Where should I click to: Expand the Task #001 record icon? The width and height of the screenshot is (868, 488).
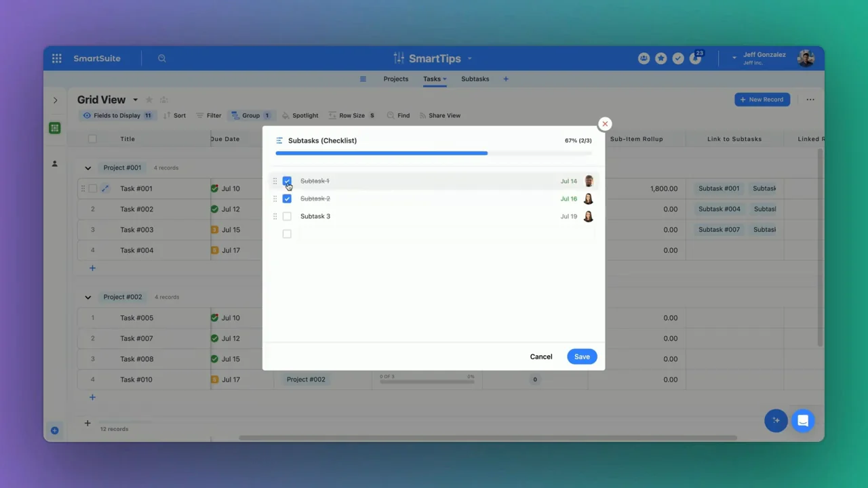[x=105, y=188]
